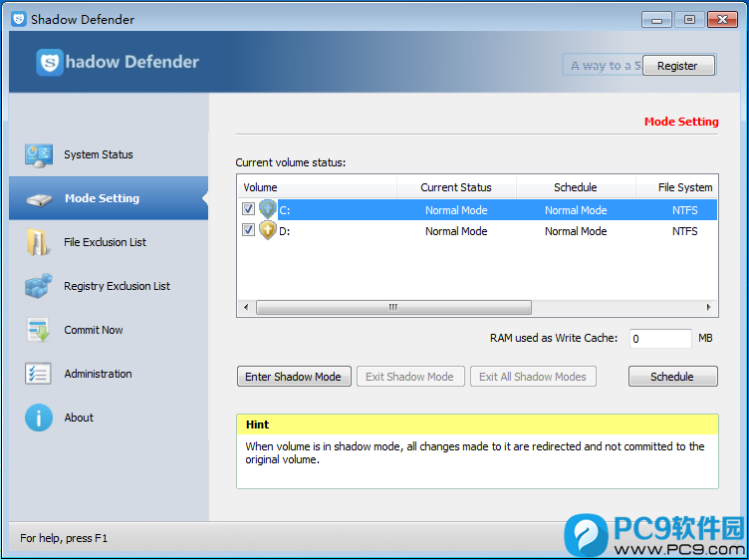Image resolution: width=749 pixels, height=560 pixels.
Task: Click Exit Shadow Mode button
Action: [x=409, y=377]
